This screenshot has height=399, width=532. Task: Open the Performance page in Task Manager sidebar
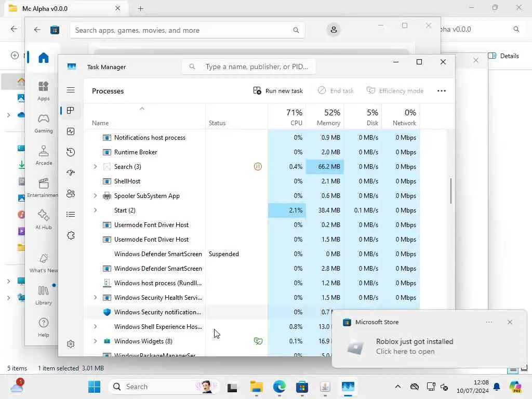point(71,131)
